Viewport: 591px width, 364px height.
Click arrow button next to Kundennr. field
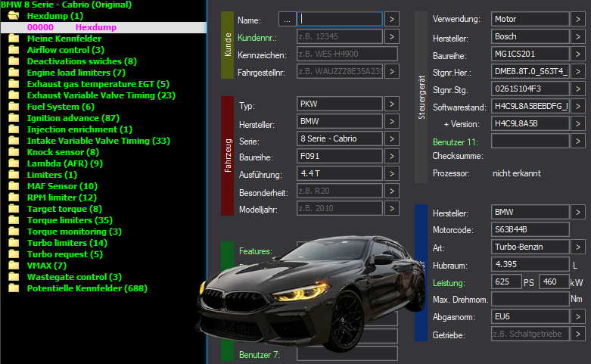click(392, 36)
